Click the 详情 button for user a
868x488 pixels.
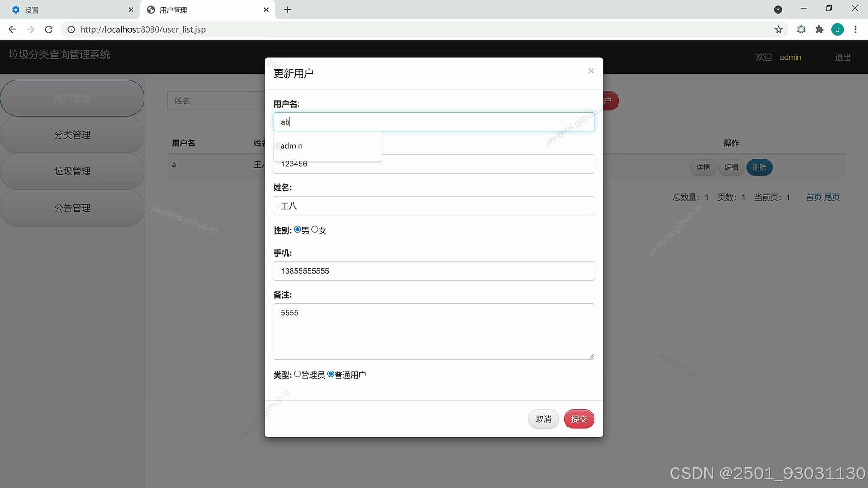(703, 168)
